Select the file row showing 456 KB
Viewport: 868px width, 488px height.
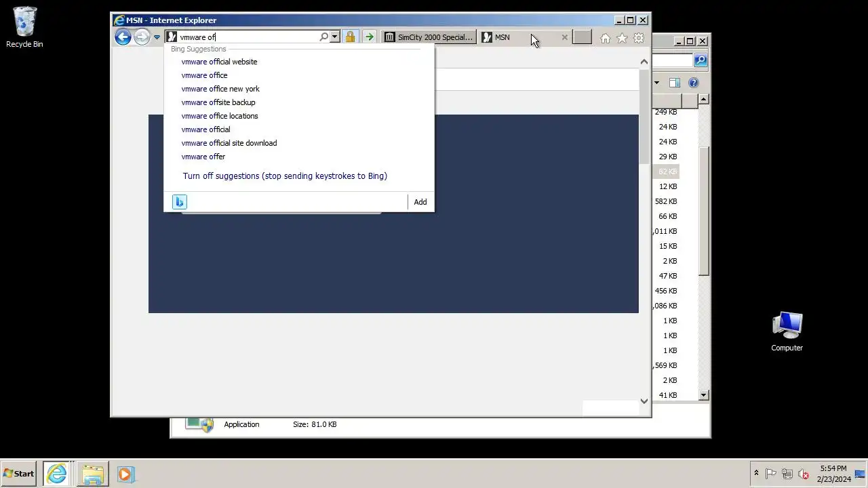click(665, 291)
